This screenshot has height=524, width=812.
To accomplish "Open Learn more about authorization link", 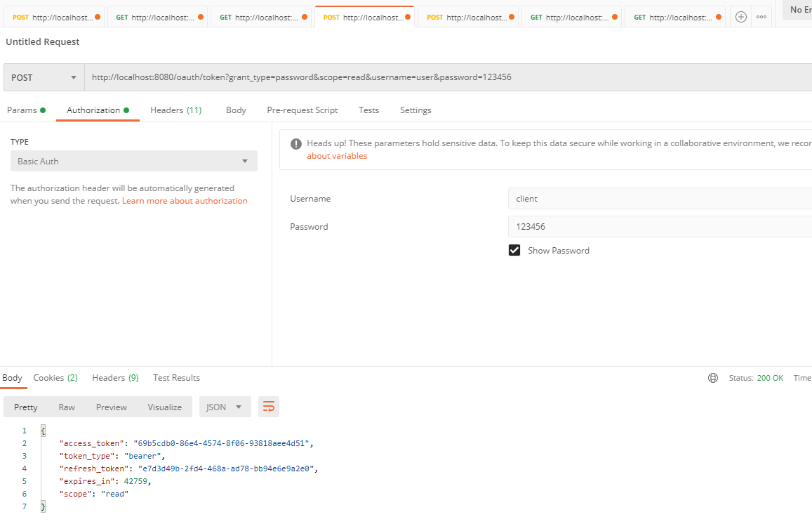I will [x=185, y=201].
